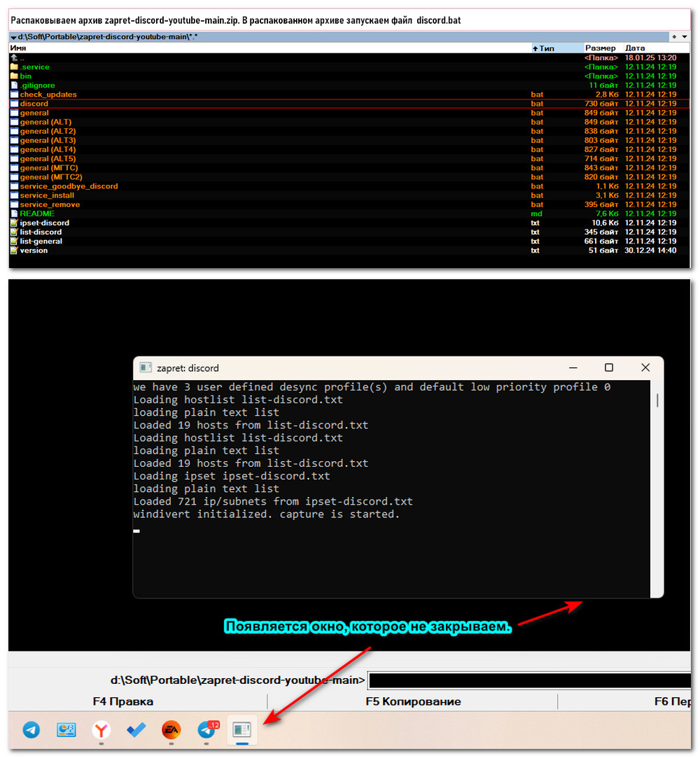
Task: Select the general (ALT5) file
Action: (349, 159)
